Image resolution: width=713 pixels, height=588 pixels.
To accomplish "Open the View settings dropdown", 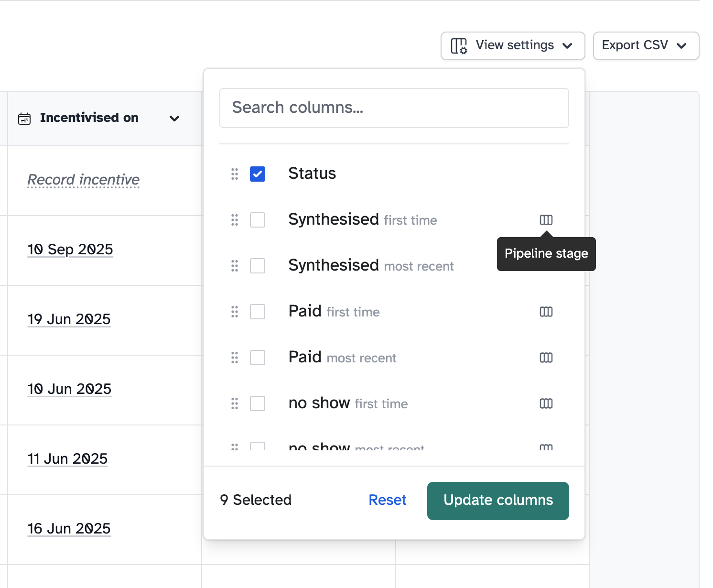I will pos(512,45).
